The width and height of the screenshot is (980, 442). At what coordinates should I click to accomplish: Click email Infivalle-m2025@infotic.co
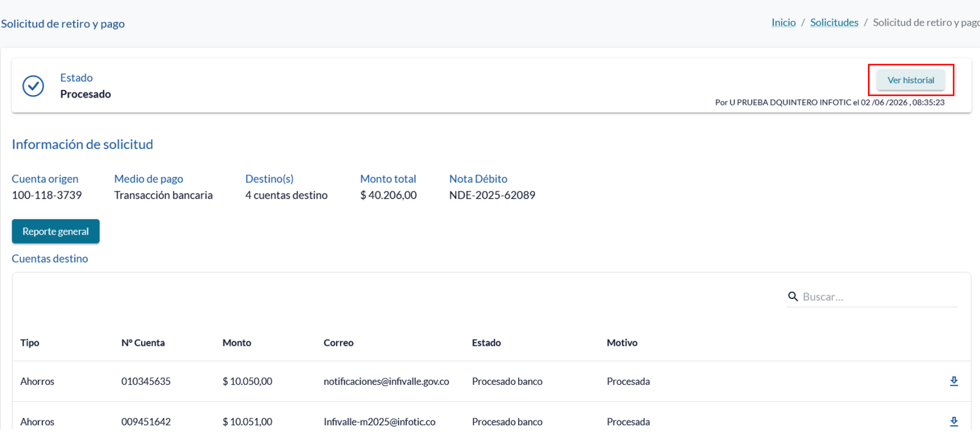380,422
